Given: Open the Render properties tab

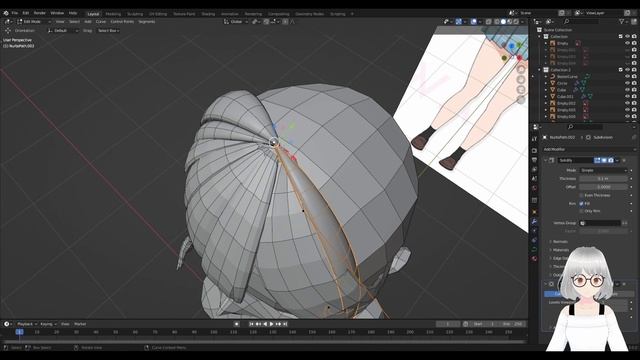Looking at the screenshot, I should [534, 150].
